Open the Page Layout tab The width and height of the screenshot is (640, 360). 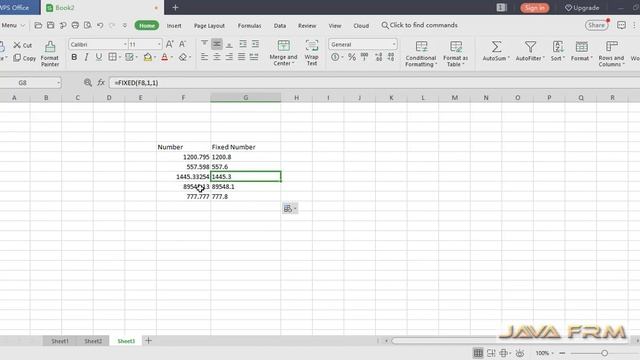pos(209,25)
